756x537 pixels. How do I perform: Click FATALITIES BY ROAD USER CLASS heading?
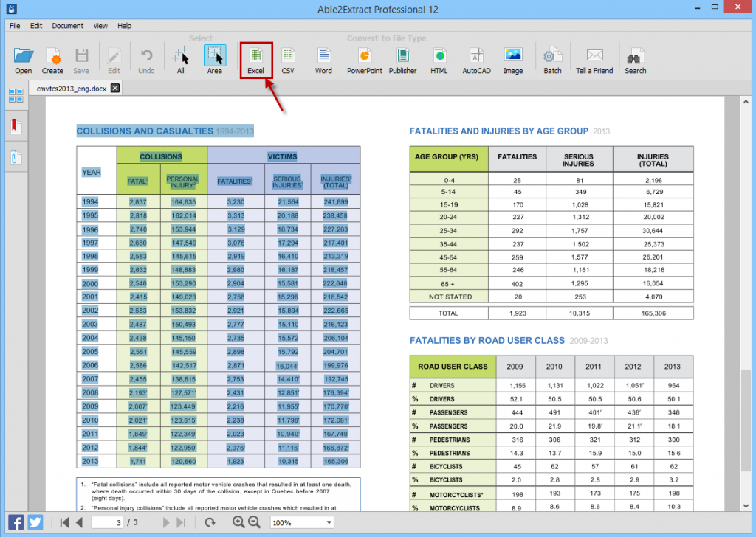coord(487,341)
